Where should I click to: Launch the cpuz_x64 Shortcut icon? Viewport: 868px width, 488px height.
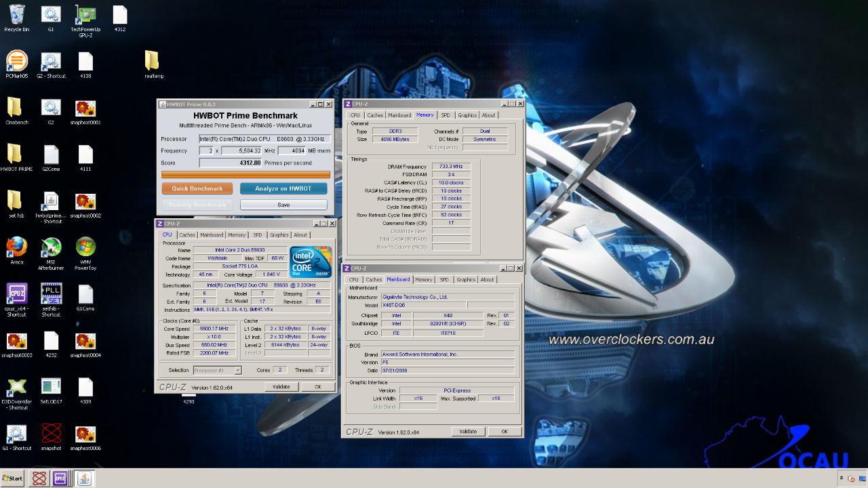(17, 300)
